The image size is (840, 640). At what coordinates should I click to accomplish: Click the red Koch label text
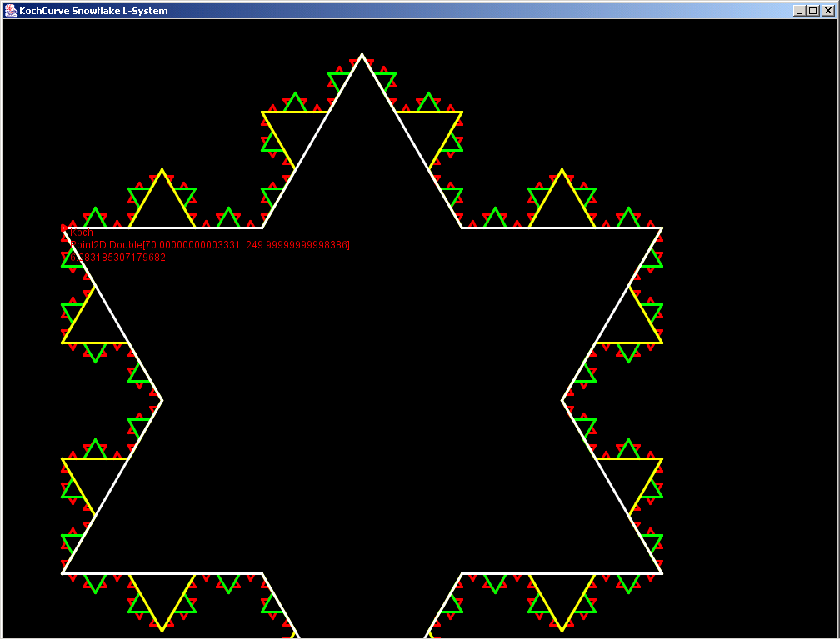coord(82,232)
